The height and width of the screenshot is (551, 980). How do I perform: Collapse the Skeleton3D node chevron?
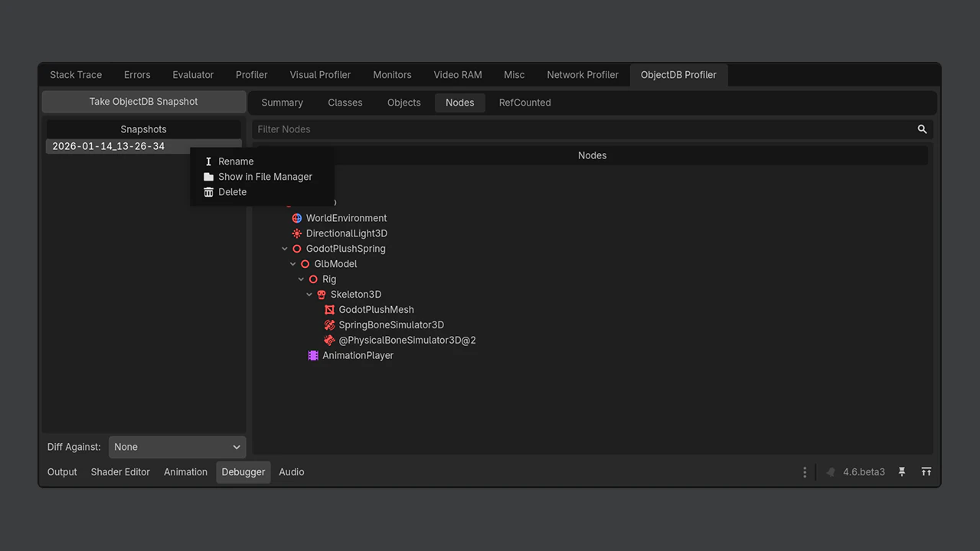[309, 295]
